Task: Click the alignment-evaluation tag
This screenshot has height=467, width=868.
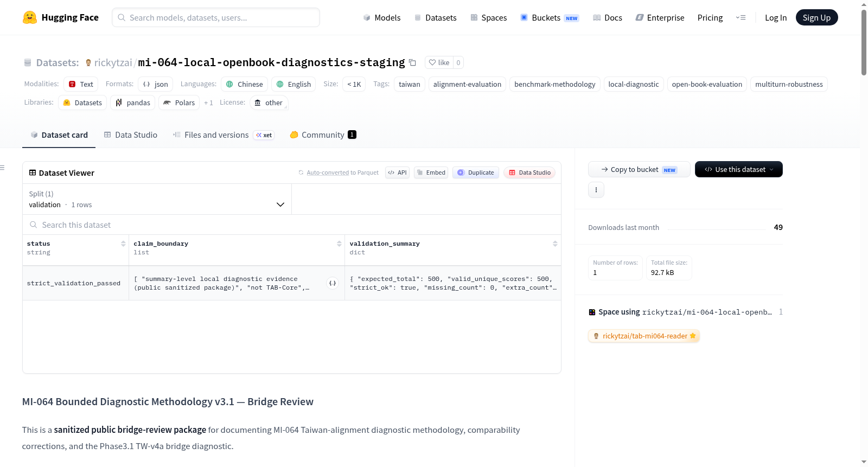Action: pyautogui.click(x=467, y=84)
